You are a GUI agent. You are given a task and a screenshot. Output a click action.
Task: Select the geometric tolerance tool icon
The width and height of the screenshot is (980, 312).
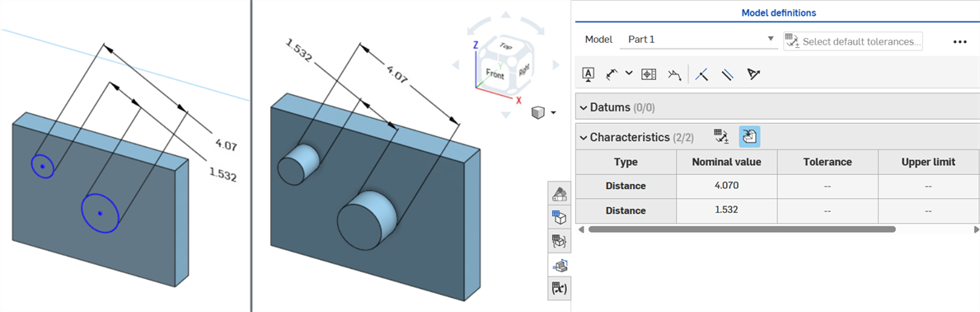click(x=649, y=74)
